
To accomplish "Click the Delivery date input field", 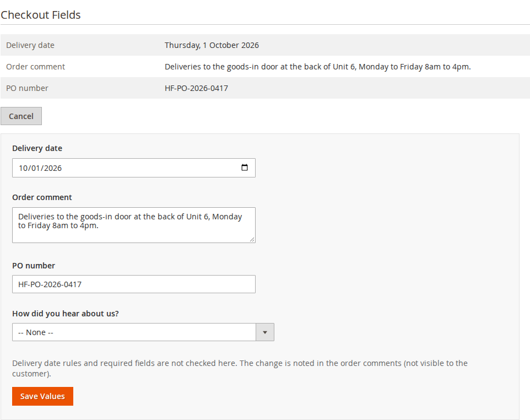I will (x=133, y=168).
